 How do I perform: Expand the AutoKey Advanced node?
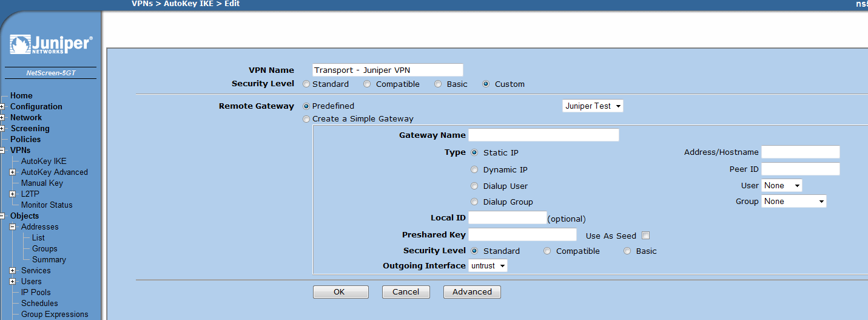[x=12, y=172]
